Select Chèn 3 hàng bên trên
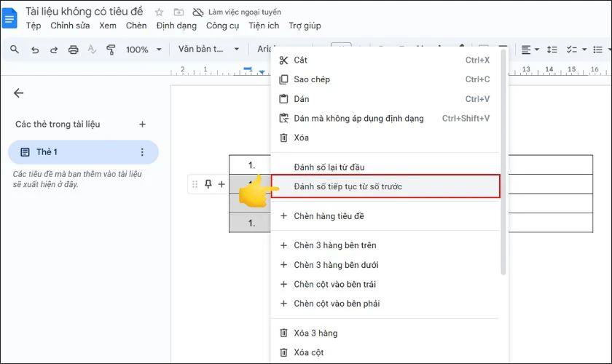Image resolution: width=612 pixels, height=364 pixels. (385, 245)
